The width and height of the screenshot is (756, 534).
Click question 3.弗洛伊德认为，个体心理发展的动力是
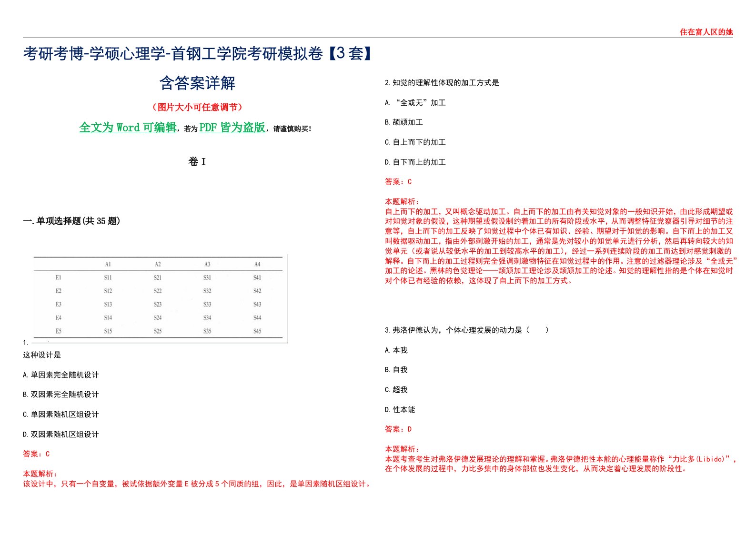pos(467,330)
